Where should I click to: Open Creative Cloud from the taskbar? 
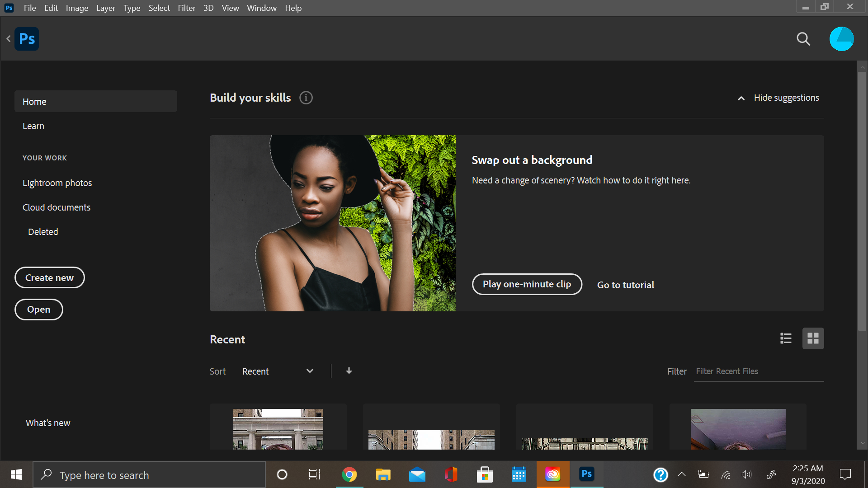[x=552, y=474]
